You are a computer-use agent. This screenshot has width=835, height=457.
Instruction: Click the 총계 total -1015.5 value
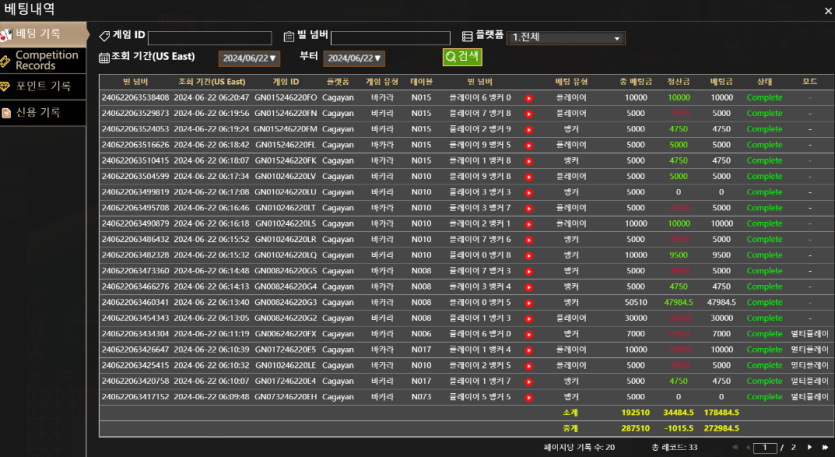(678, 428)
